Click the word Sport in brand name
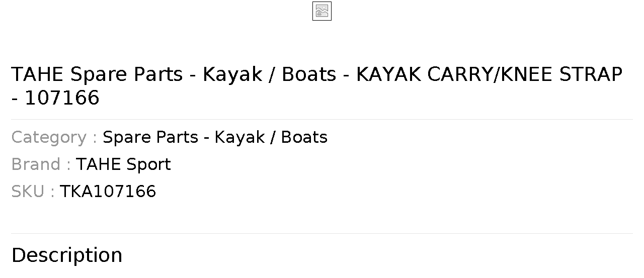This screenshot has height=278, width=644. pyautogui.click(x=148, y=164)
